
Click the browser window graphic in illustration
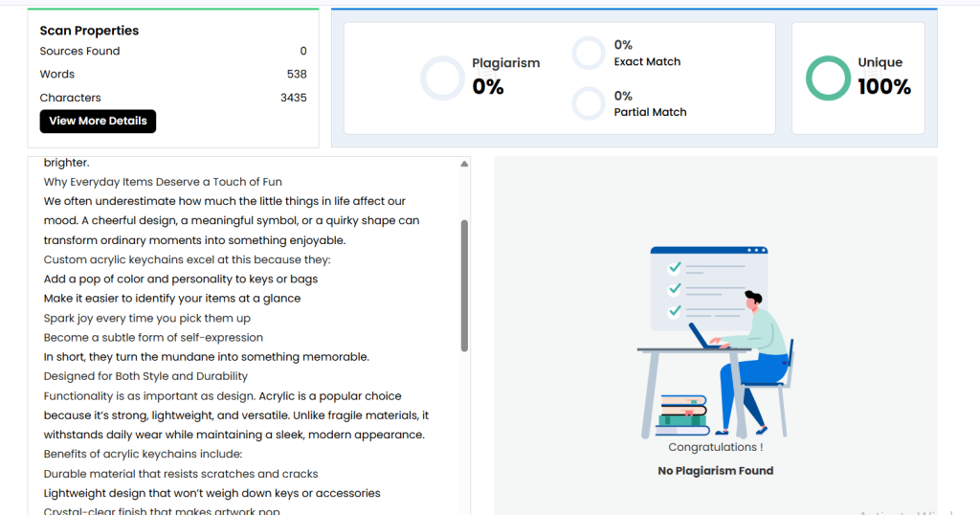coord(708,287)
